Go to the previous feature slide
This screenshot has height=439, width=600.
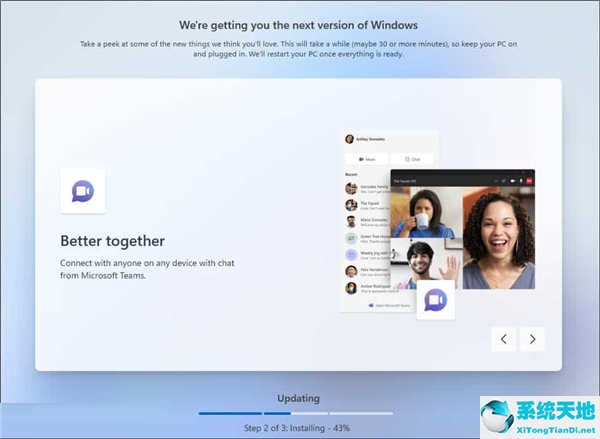click(x=504, y=339)
